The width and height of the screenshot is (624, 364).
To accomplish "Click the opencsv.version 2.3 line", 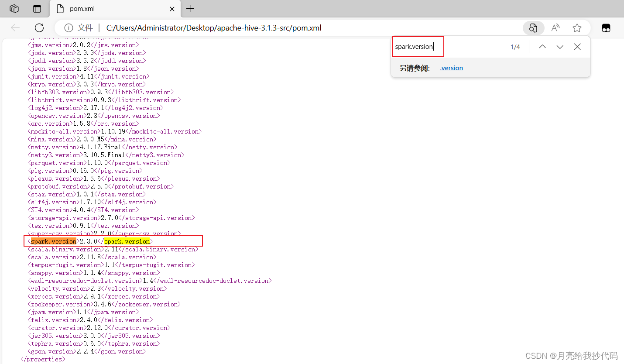I will tap(94, 116).
